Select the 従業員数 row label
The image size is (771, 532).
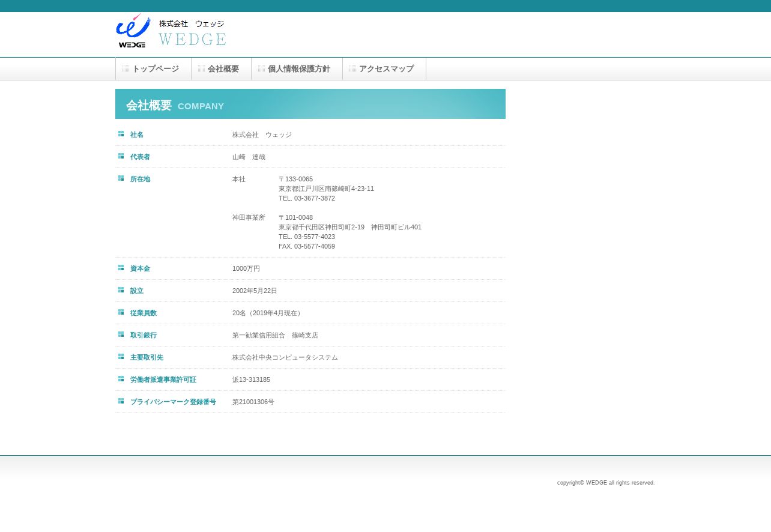coord(144,313)
